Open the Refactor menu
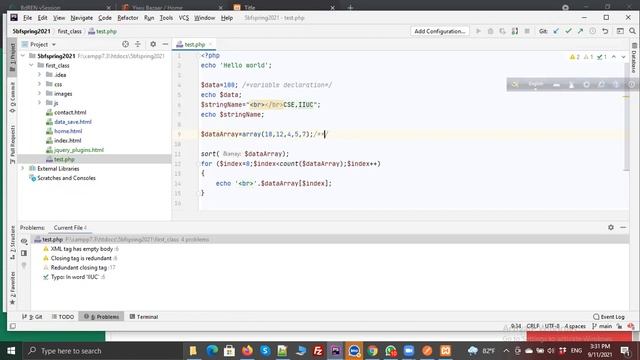The width and height of the screenshot is (640, 360). pos(128,18)
